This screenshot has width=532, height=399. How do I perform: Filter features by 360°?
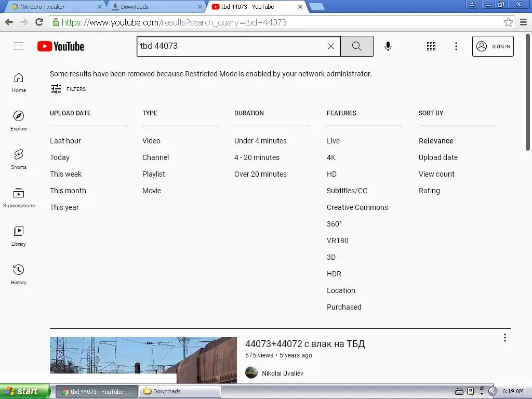(x=334, y=224)
